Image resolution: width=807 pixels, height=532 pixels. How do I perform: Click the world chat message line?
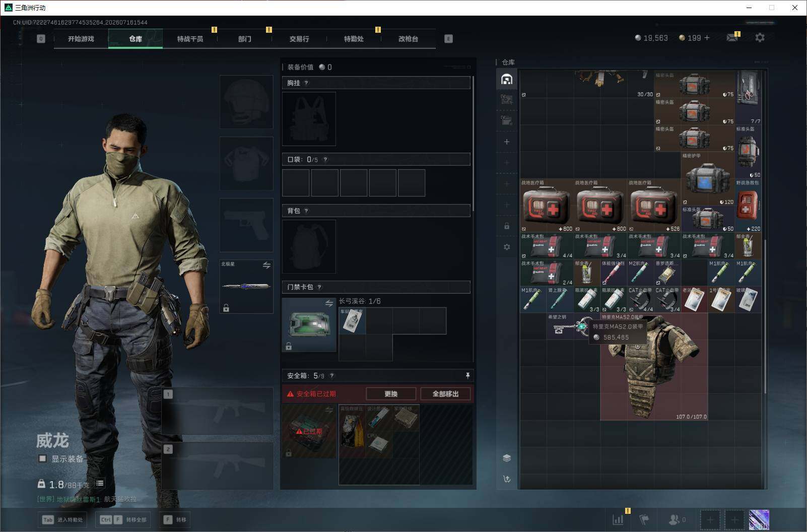[x=87, y=499]
